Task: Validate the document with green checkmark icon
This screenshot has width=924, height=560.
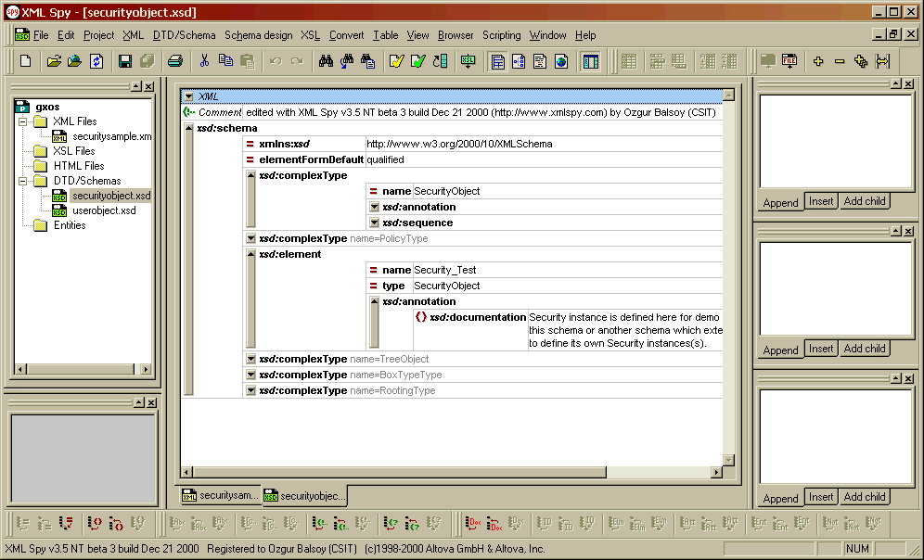Action: tap(418, 61)
